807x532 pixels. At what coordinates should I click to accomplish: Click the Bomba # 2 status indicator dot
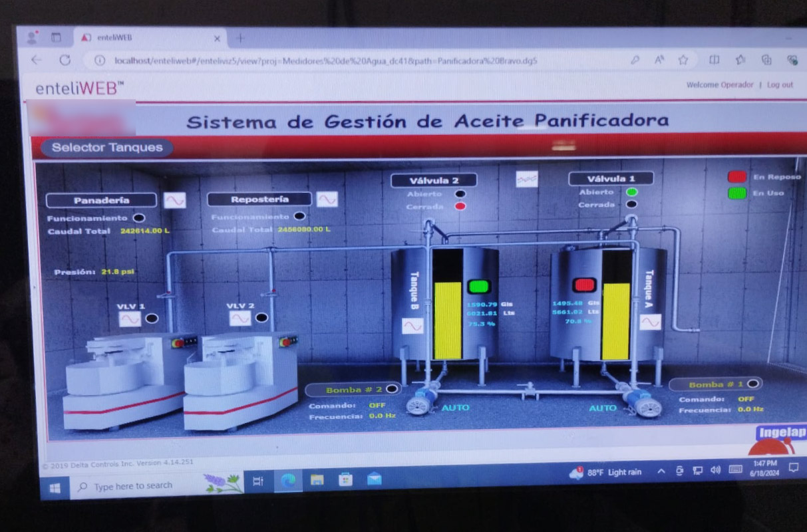click(391, 389)
